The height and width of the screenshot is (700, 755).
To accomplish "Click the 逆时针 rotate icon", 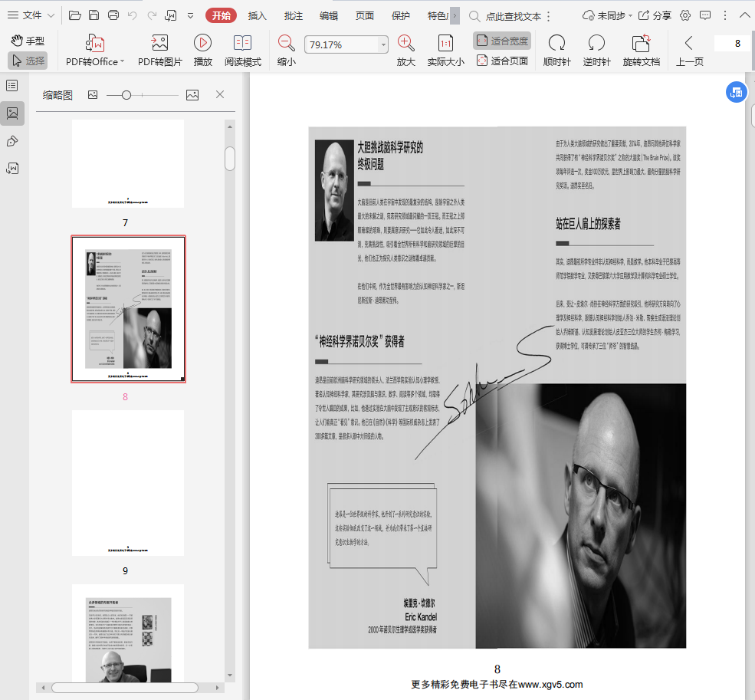I will click(596, 44).
